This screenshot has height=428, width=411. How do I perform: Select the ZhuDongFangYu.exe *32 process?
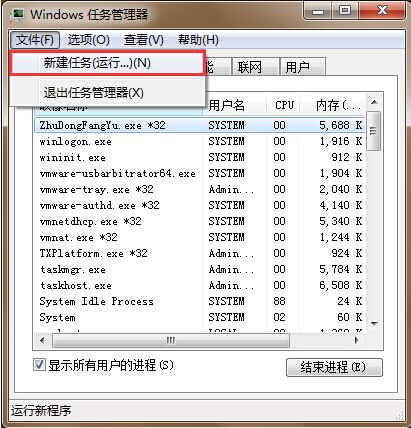[x=200, y=125]
